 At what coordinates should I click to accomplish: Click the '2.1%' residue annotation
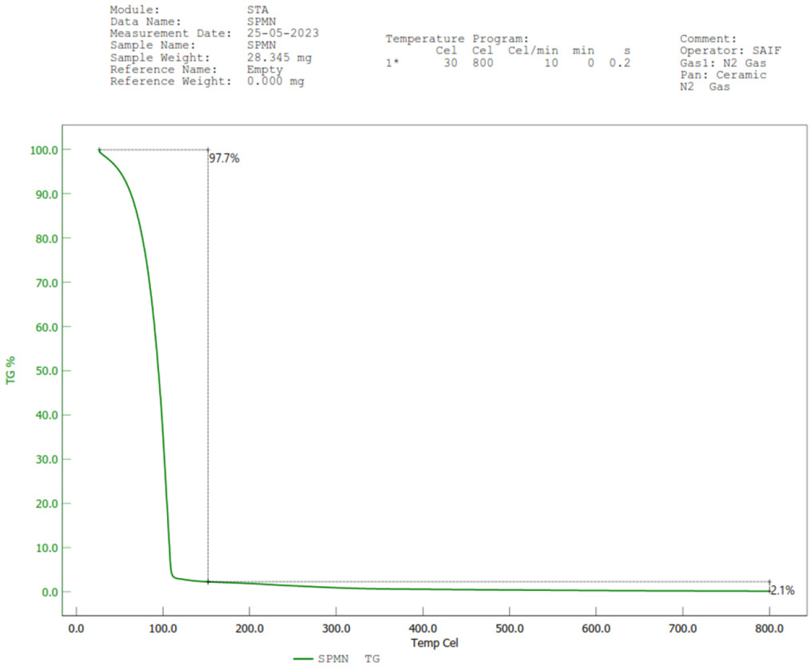pyautogui.click(x=783, y=591)
